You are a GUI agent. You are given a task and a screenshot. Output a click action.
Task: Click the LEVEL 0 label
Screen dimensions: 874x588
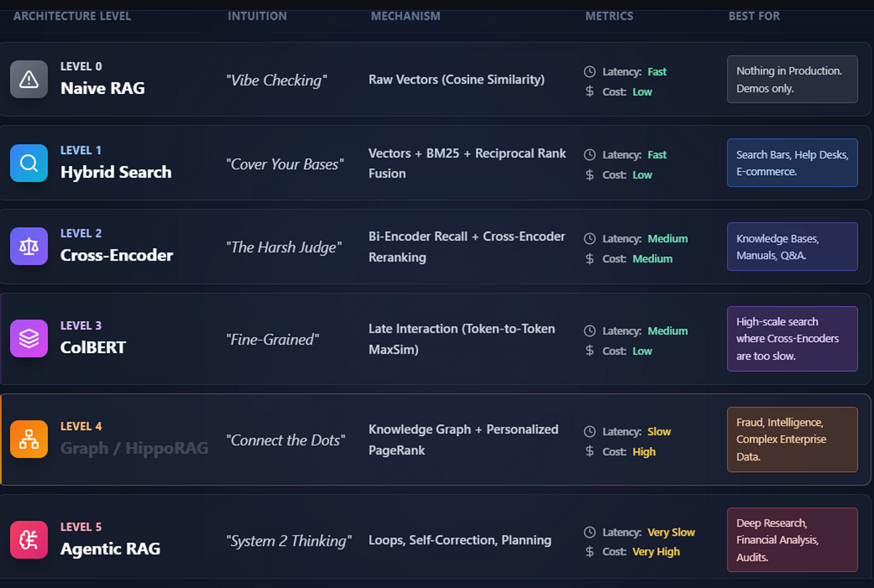tap(81, 66)
